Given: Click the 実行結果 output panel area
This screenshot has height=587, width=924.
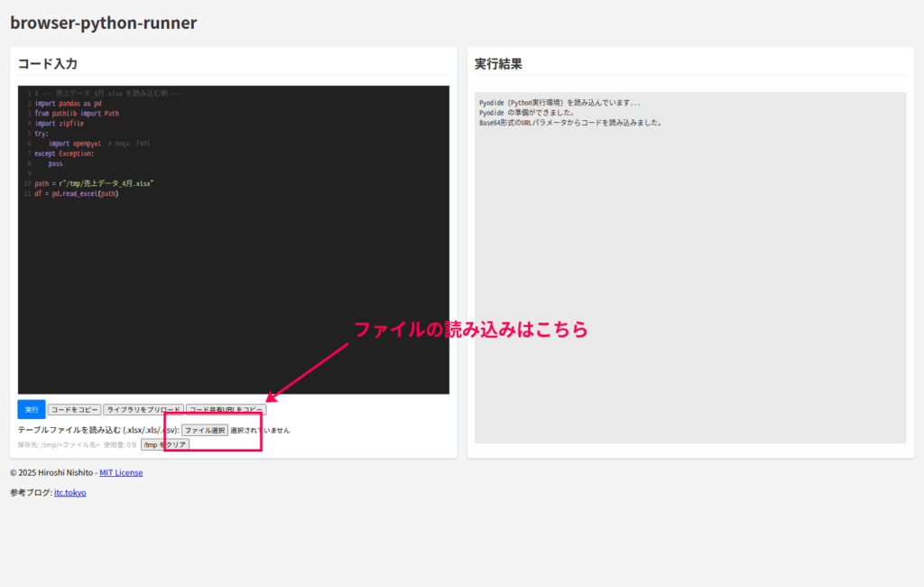Looking at the screenshot, I should [690, 267].
